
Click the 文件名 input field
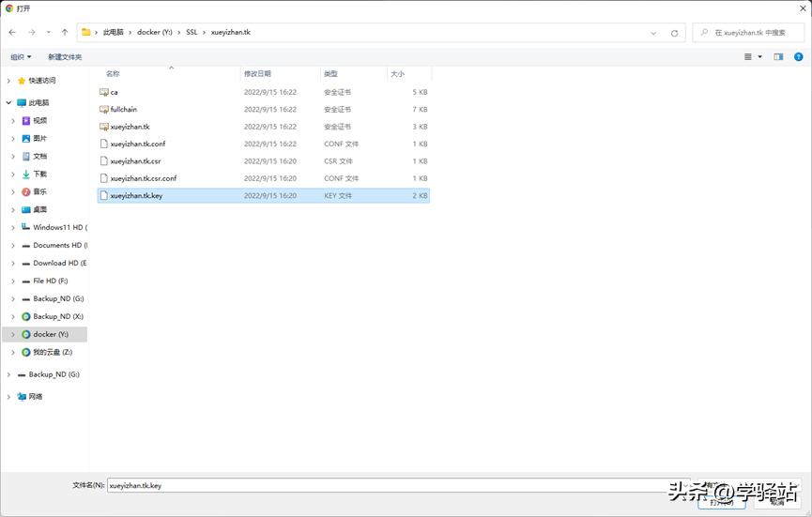coord(398,485)
